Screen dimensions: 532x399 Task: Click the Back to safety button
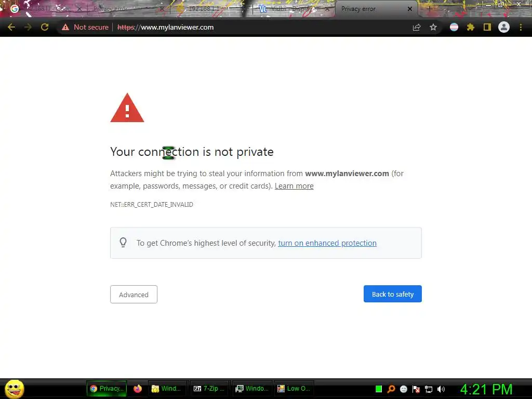tap(393, 294)
